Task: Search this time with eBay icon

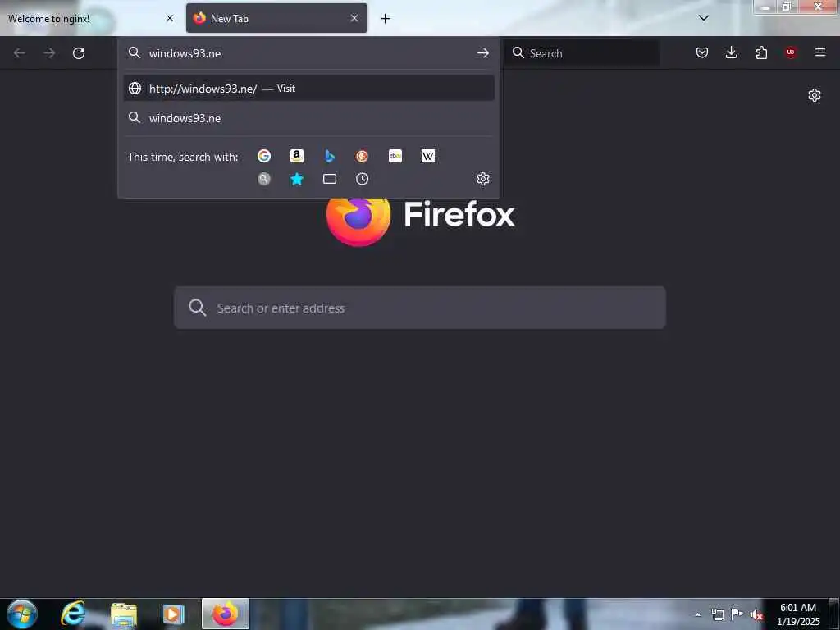Action: point(395,156)
